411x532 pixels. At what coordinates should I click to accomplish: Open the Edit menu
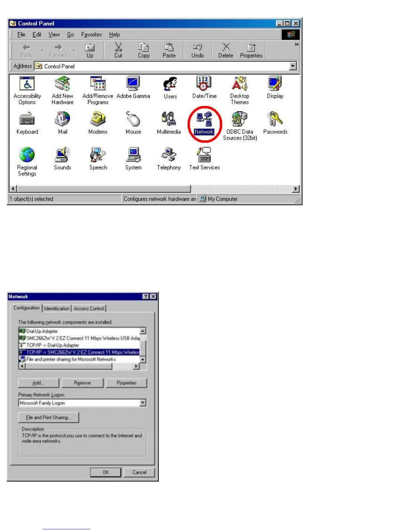coord(37,35)
